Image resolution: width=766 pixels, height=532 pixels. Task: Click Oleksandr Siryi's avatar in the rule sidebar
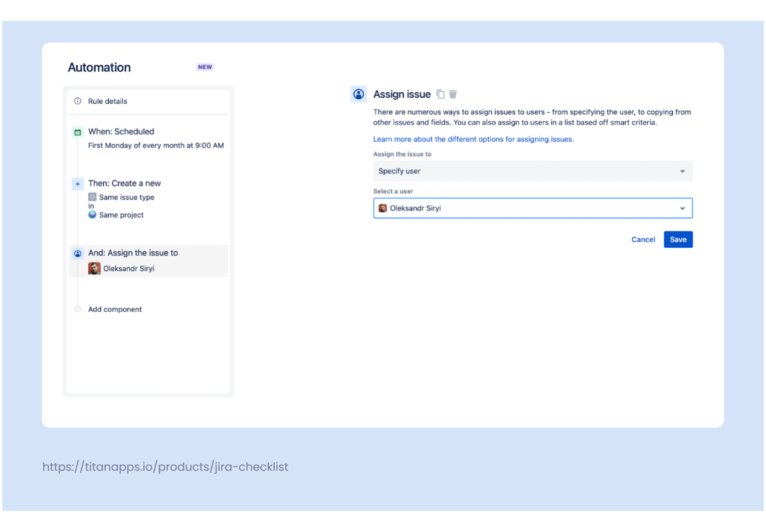[95, 268]
